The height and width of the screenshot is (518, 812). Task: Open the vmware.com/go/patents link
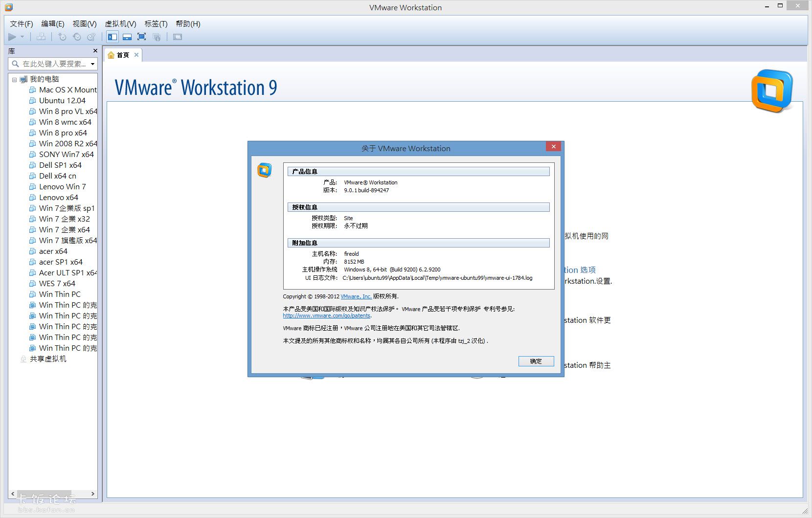tap(326, 315)
